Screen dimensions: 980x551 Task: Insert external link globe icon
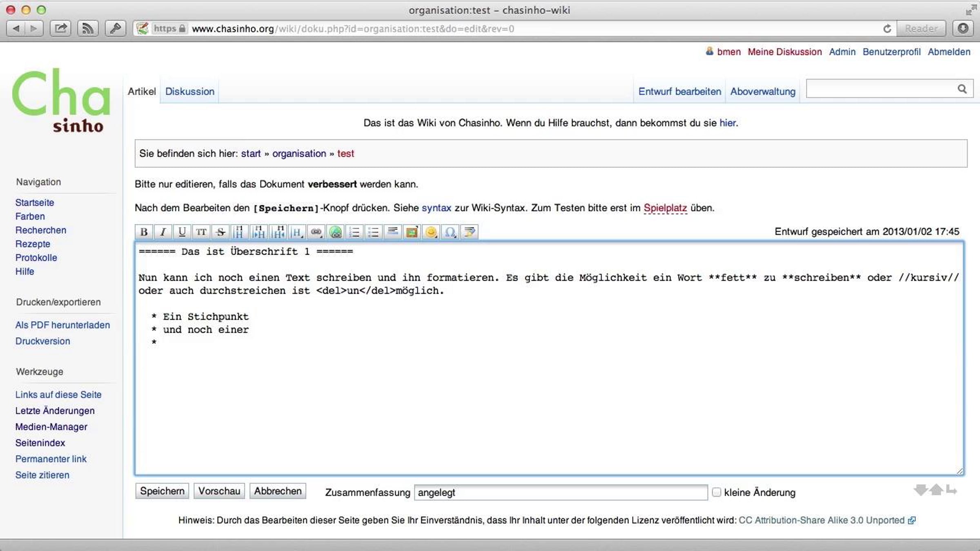coord(335,232)
